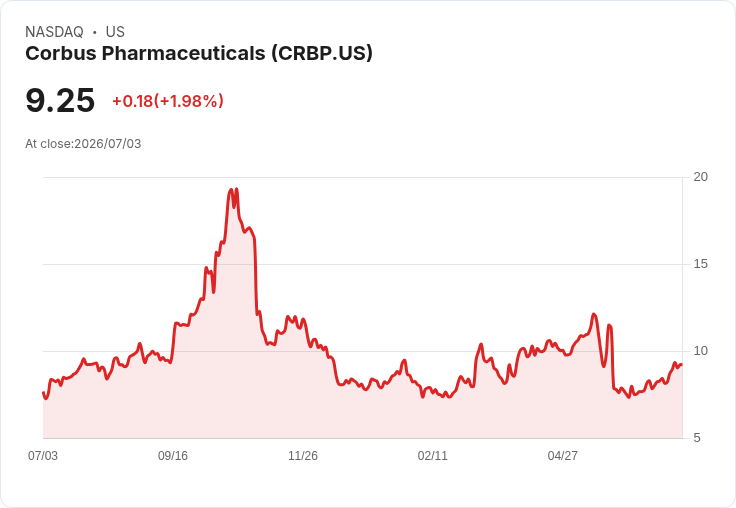Screen dimensions: 736x508
Task: Select the 04/27 date on the axis
Action: 562,455
